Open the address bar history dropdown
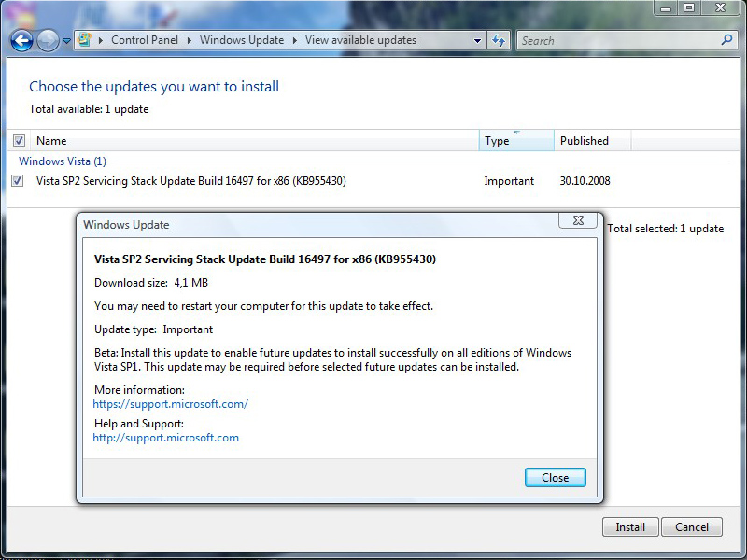 point(477,41)
